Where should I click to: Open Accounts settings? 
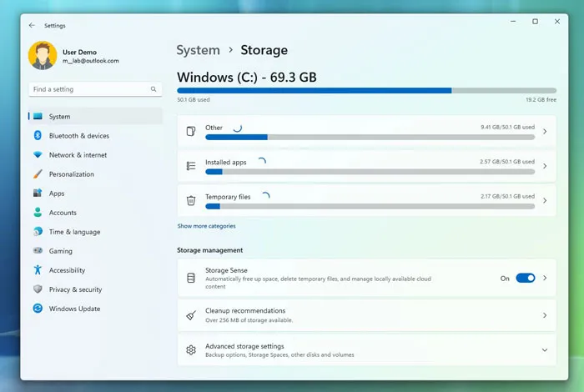tap(95, 213)
